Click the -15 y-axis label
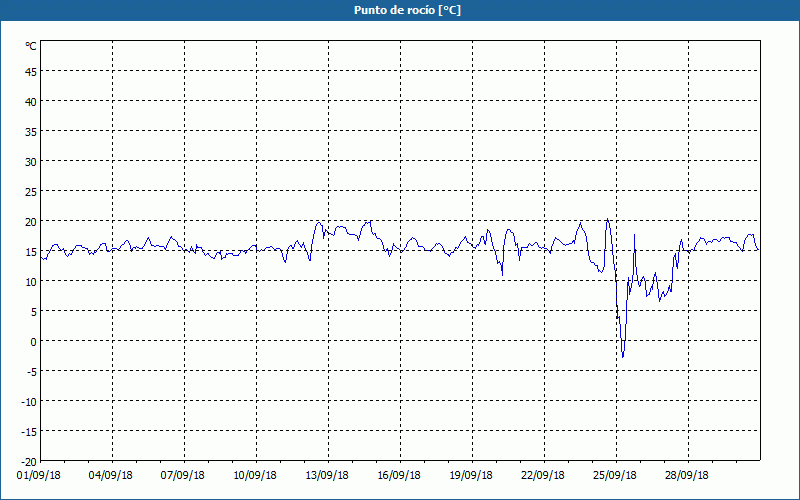Viewport: 800px width, 500px height. click(x=28, y=432)
